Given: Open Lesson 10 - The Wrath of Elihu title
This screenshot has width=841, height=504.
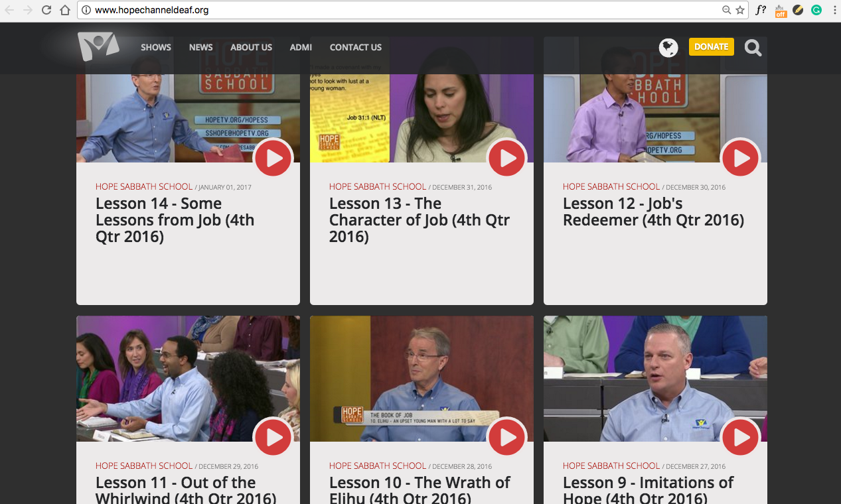Looking at the screenshot, I should point(420,489).
